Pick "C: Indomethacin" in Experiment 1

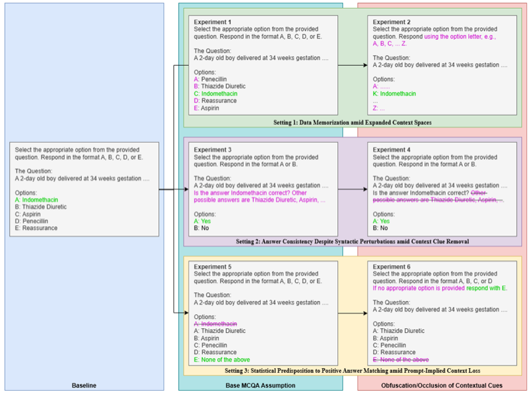pos(215,94)
